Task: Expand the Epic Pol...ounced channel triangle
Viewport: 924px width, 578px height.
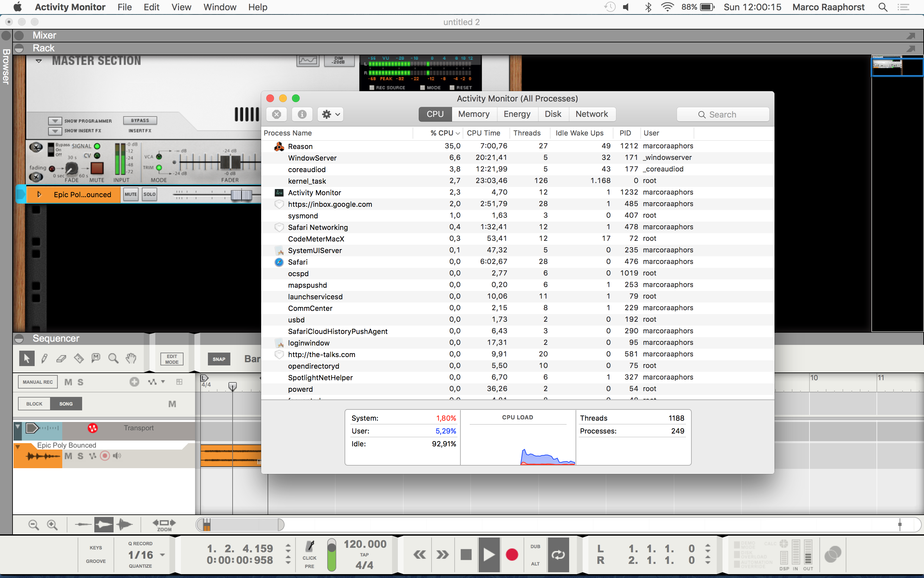Action: coord(39,194)
